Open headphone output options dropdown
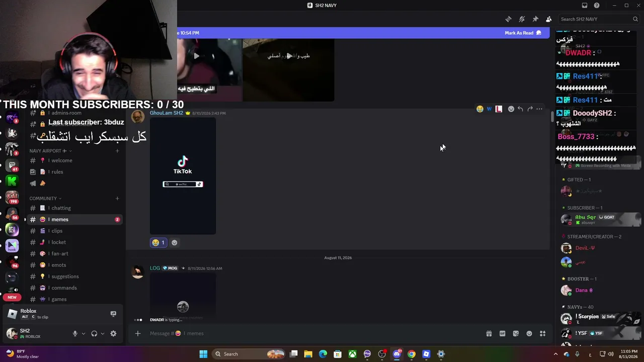The height and width of the screenshot is (362, 644). click(103, 333)
